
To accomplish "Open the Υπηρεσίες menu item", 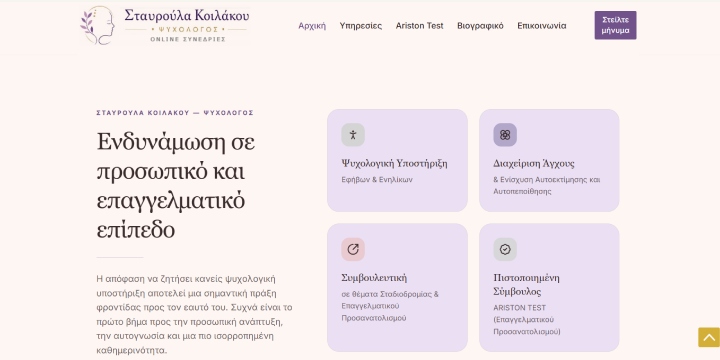I will 360,26.
